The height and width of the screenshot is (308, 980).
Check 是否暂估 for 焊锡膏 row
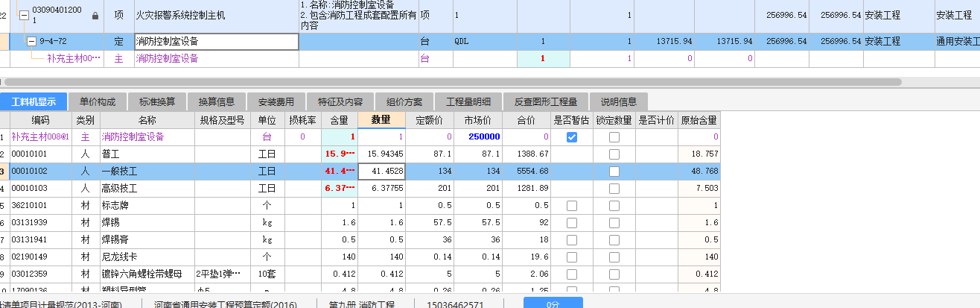(572, 240)
